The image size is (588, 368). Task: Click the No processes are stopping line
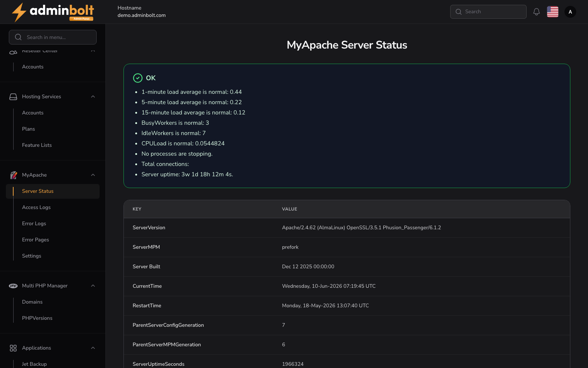[x=177, y=154]
